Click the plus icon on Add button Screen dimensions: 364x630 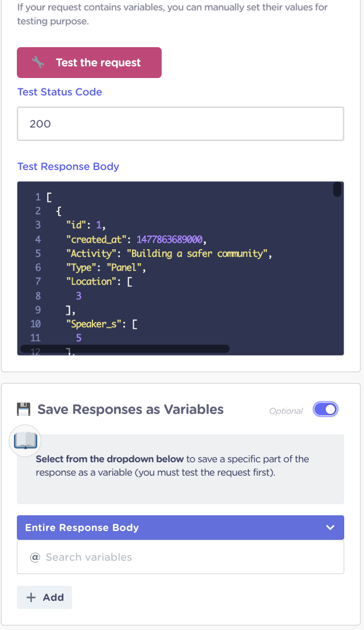(31, 597)
